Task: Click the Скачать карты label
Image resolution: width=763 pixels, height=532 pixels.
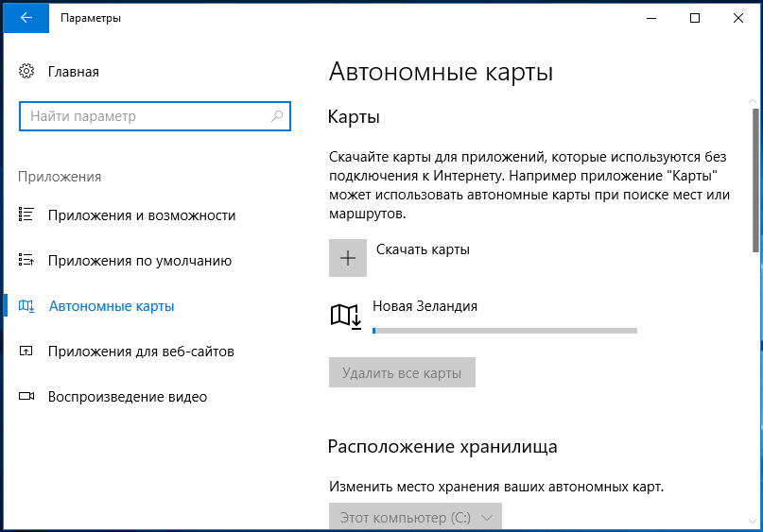Action: coord(423,249)
